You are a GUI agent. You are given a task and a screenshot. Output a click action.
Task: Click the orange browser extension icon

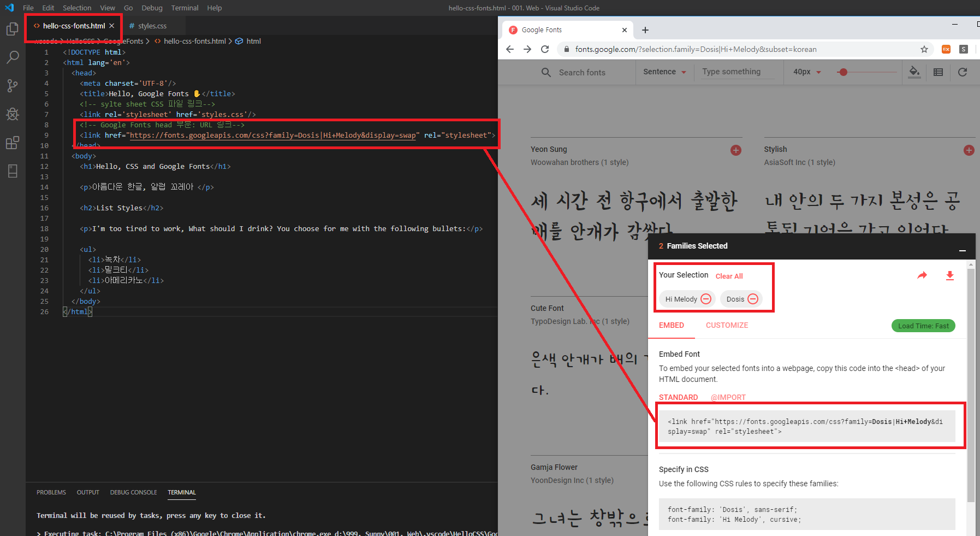tap(946, 49)
